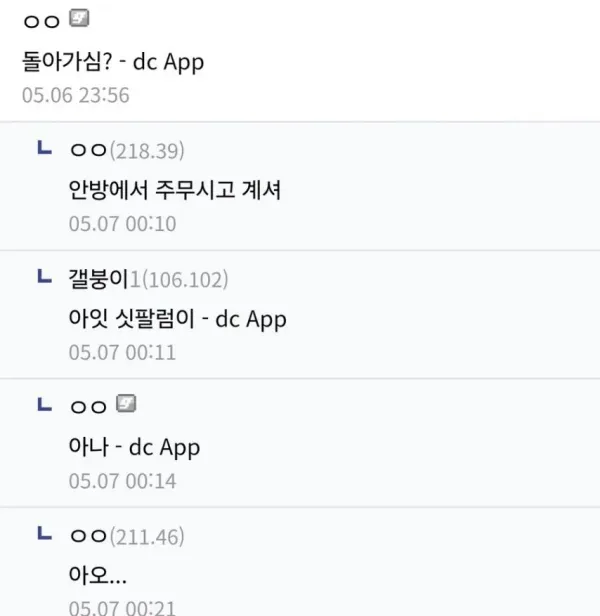Click the reply '아나 - dc App'

tap(134, 447)
